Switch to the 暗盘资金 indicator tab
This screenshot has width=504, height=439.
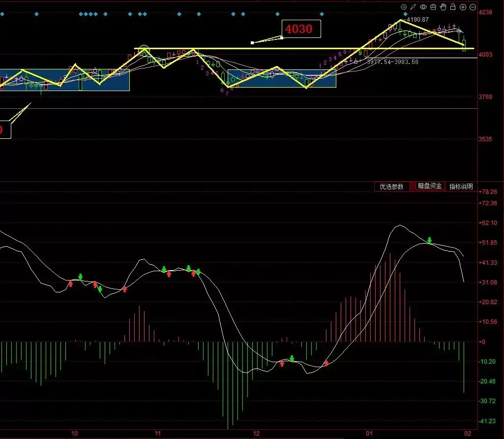430,186
